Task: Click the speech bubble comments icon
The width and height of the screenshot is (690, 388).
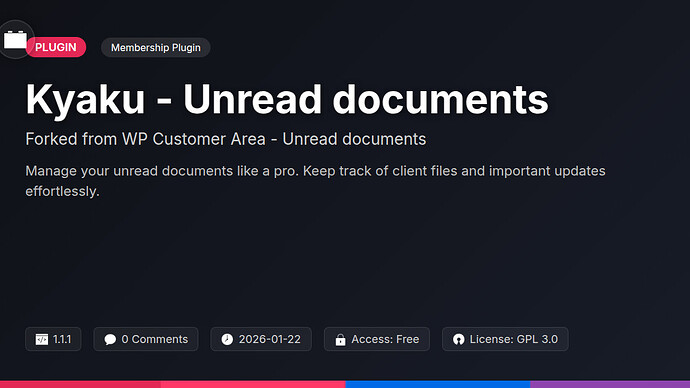Action: (x=110, y=339)
